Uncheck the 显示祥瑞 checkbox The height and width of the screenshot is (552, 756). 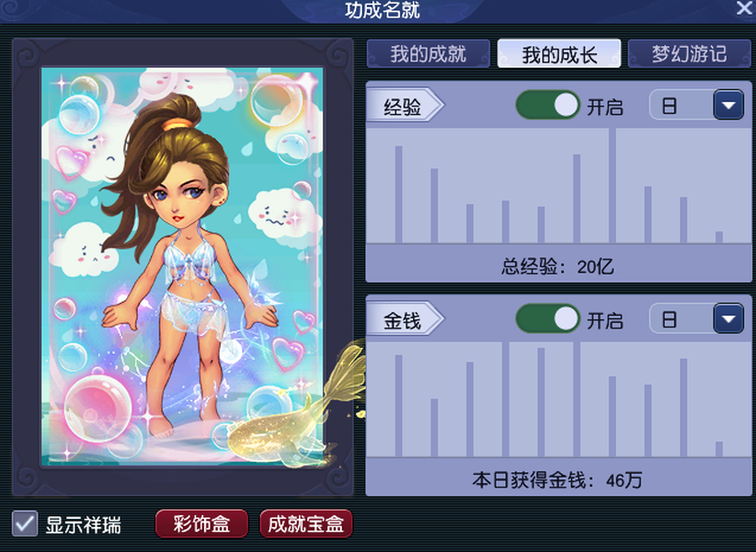(x=25, y=523)
